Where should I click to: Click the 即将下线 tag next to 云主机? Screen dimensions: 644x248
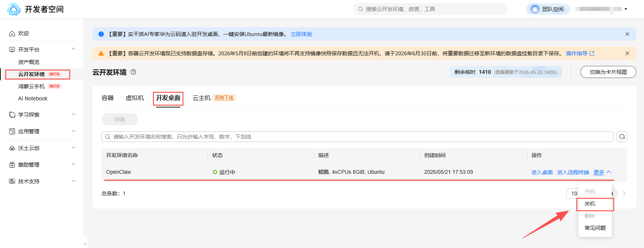click(224, 98)
